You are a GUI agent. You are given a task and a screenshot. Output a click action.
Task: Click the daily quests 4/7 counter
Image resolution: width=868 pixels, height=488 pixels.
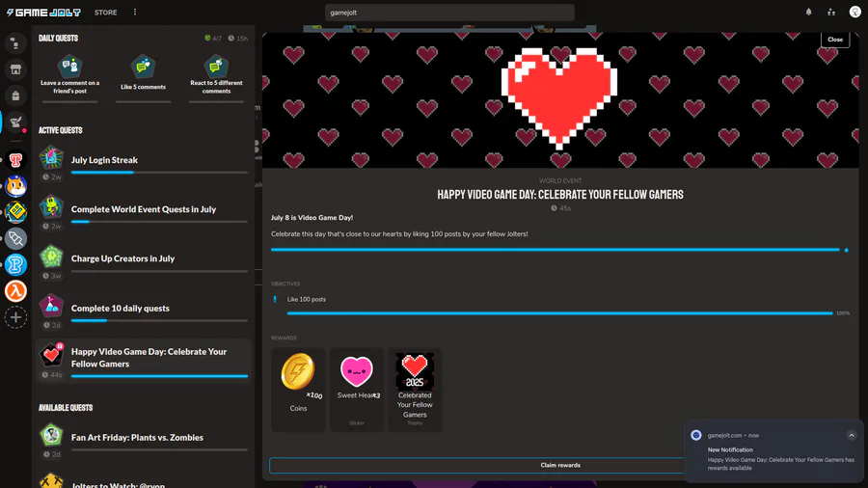[213, 39]
